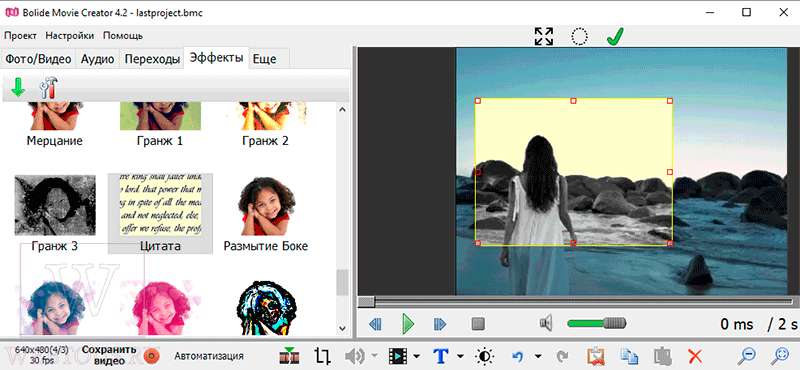Click the green download arrow icon
The height and width of the screenshot is (370, 800).
pyautogui.click(x=18, y=88)
